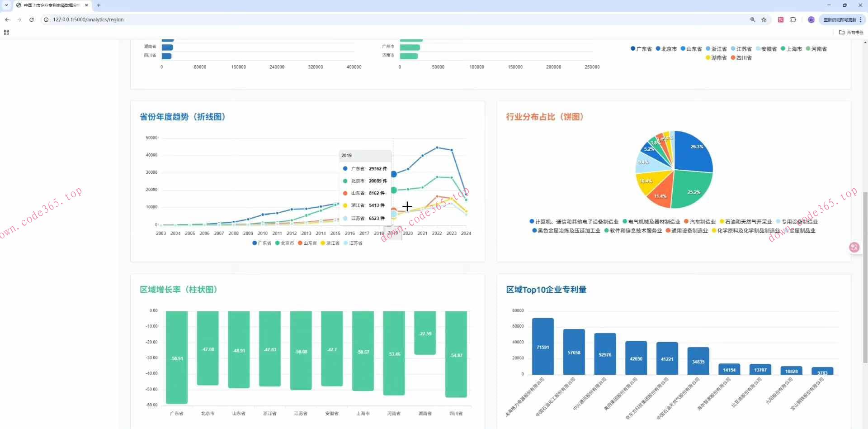Open the extensions puzzle icon

(793, 19)
